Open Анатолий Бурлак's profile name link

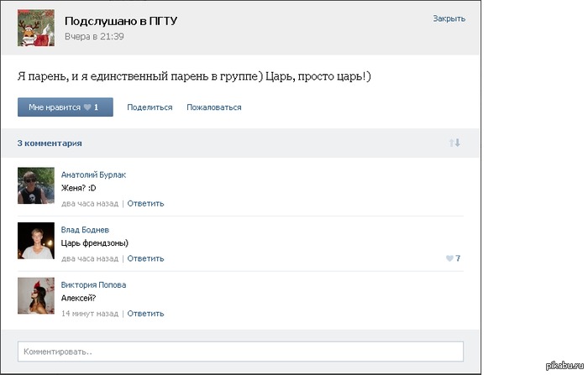[x=93, y=174]
